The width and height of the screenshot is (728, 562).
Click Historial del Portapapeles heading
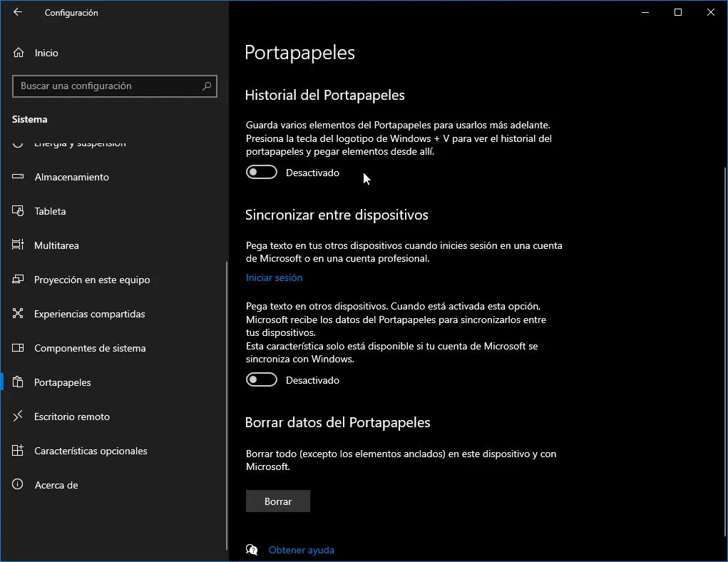pos(325,96)
